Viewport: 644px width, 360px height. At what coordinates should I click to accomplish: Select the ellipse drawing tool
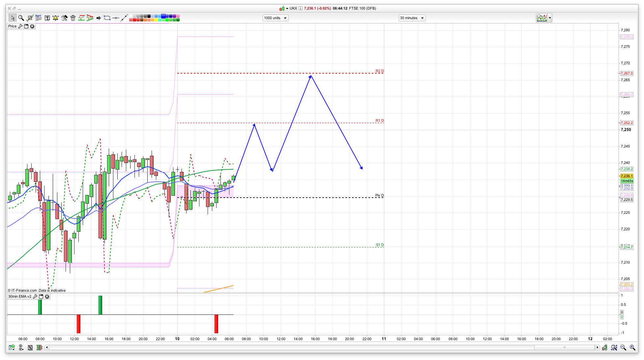[107, 18]
